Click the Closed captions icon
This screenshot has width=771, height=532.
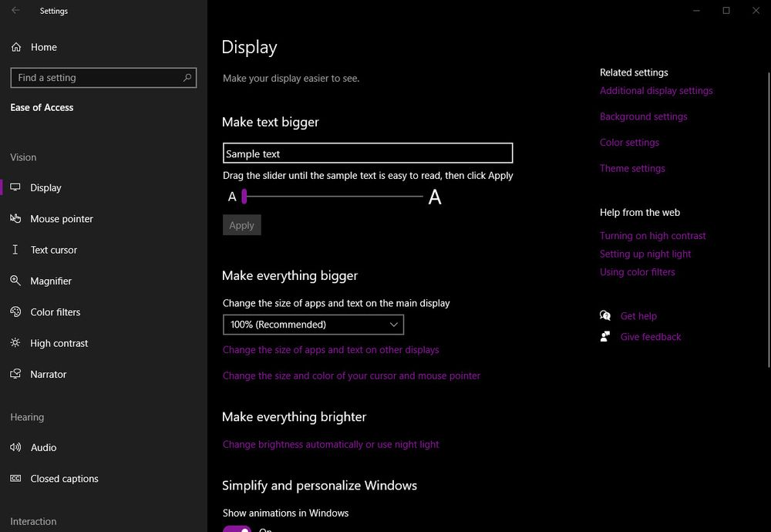click(15, 478)
